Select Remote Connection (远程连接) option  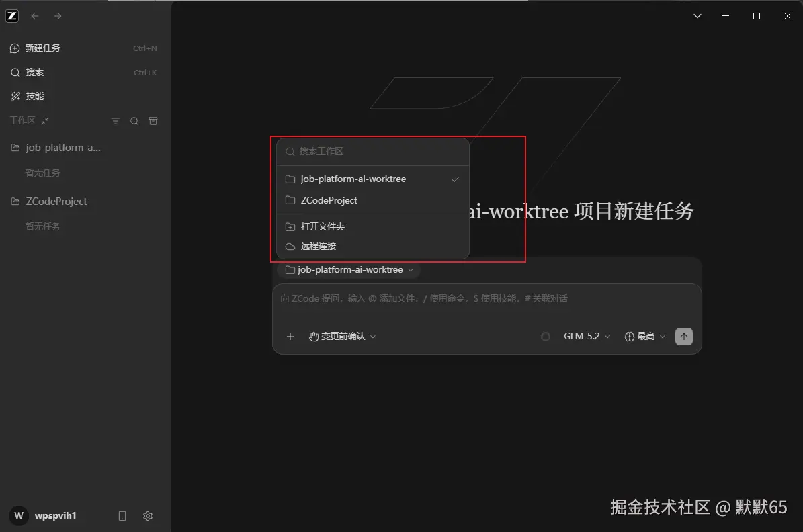(x=373, y=247)
